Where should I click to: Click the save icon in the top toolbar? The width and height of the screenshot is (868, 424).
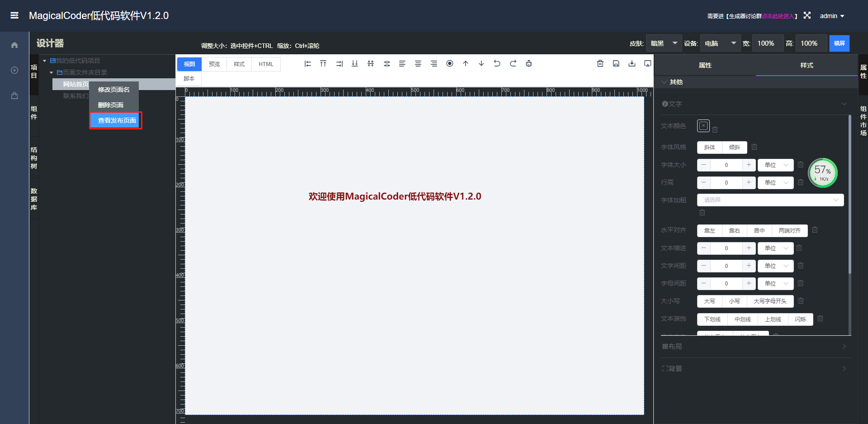coord(616,63)
